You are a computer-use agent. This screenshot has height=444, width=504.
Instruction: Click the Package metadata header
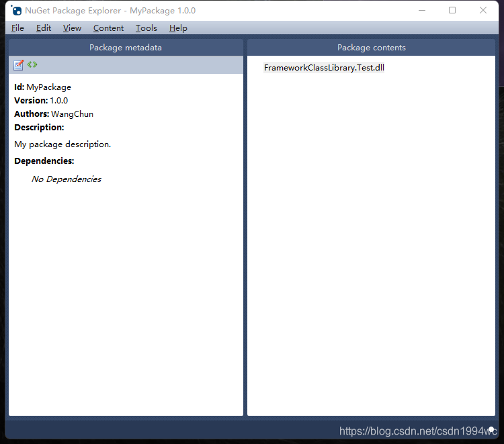pos(126,48)
